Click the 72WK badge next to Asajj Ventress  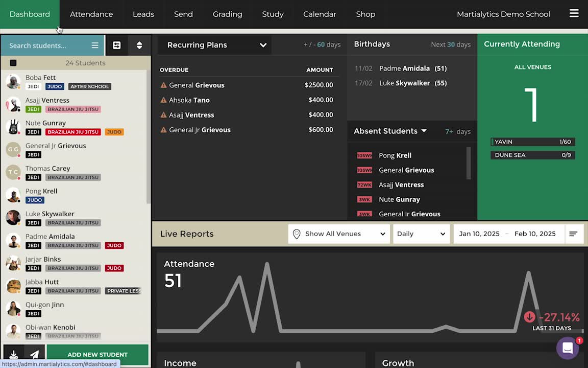pos(364,185)
